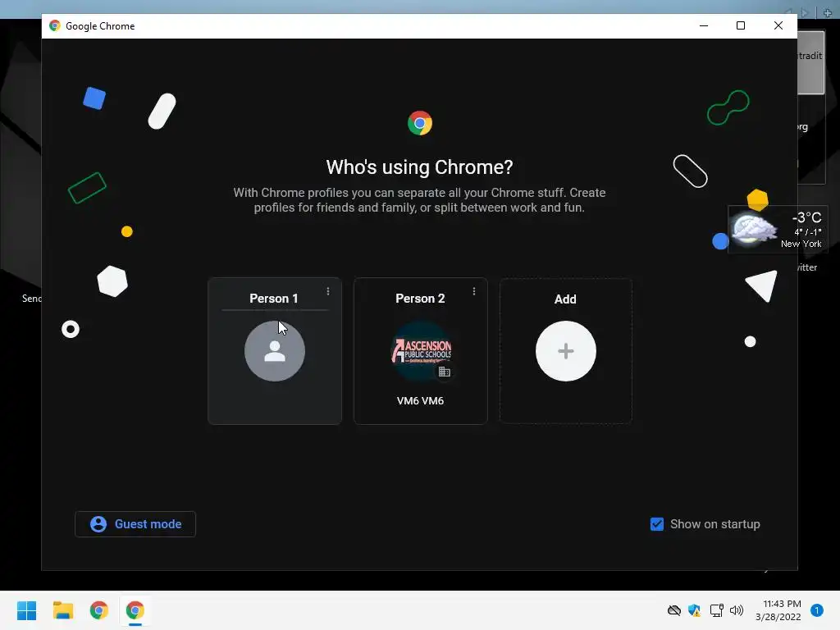The width and height of the screenshot is (840, 630).
Task: Open the Person 1 profile avatar
Action: 275,351
